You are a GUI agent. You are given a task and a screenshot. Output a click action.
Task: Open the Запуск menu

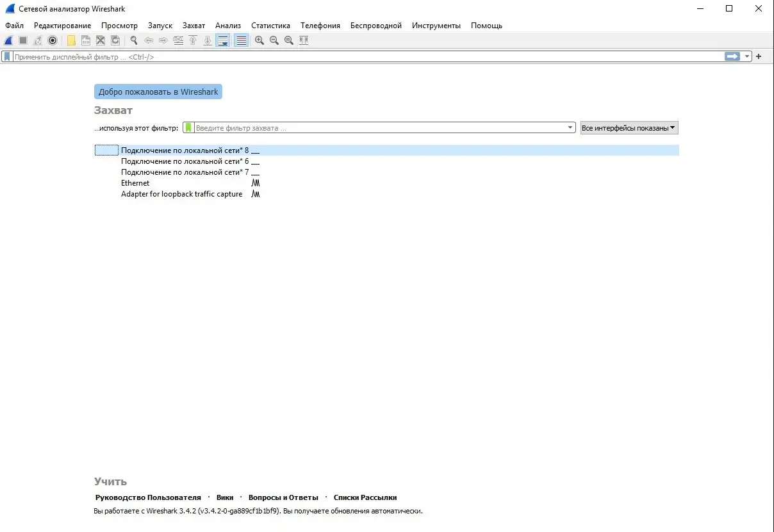tap(160, 26)
